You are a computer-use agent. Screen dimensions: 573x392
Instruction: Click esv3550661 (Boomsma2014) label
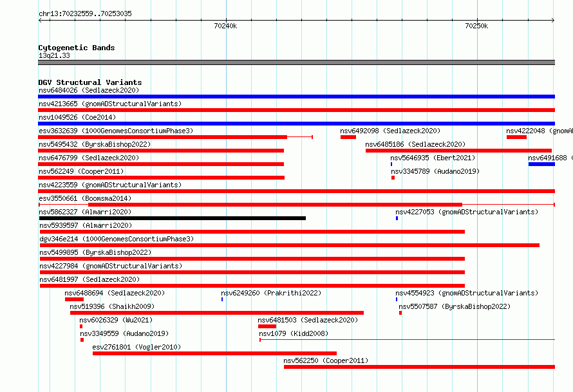click(85, 198)
